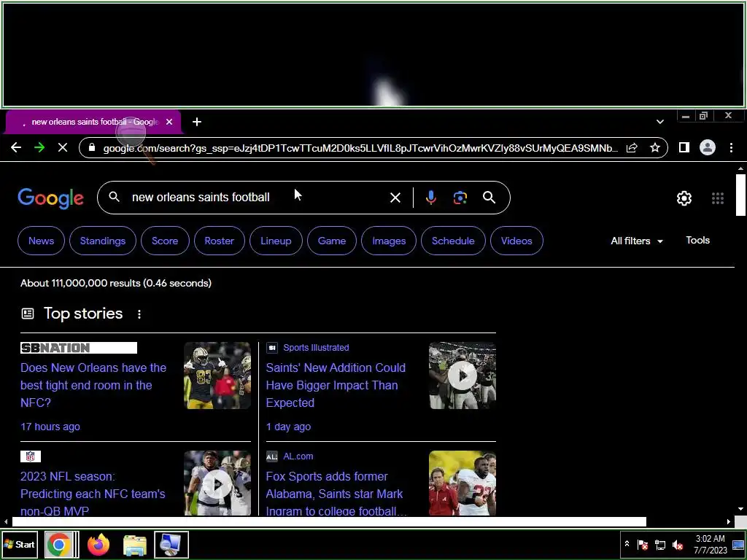Click the scroll right arrow
This screenshot has width=747, height=560.
(729, 521)
